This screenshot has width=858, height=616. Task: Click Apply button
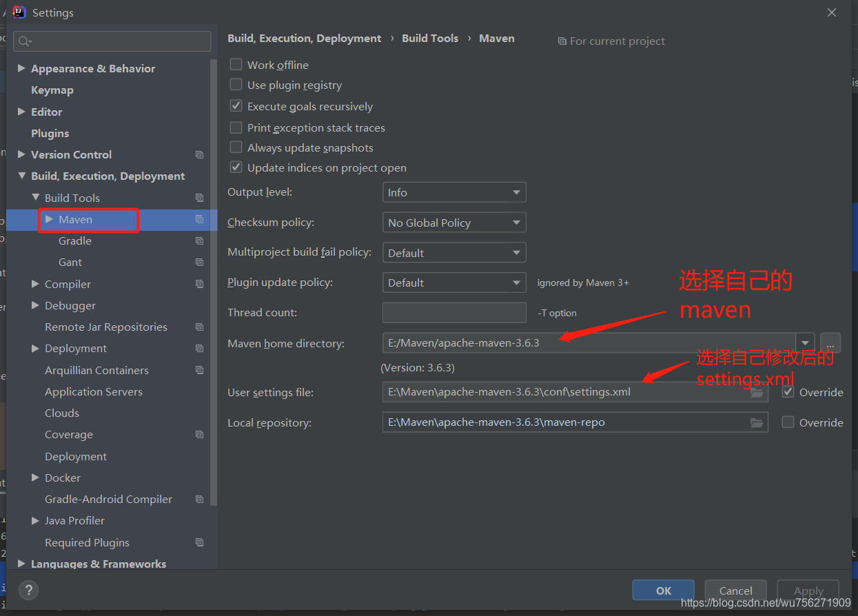click(808, 591)
